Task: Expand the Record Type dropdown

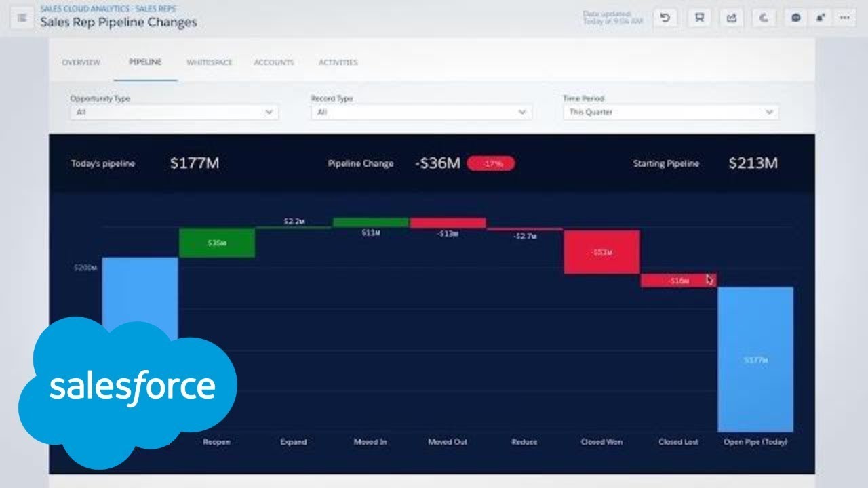Action: click(x=422, y=112)
